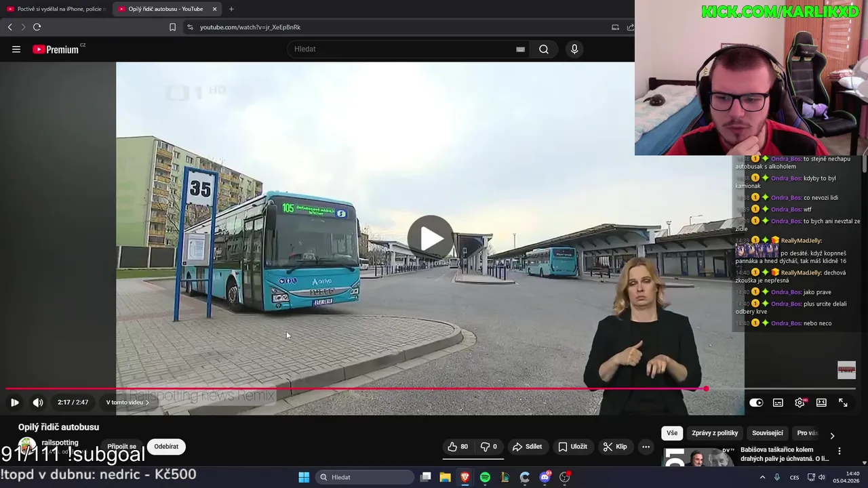
Task: Dislike the video
Action: pyautogui.click(x=488, y=447)
